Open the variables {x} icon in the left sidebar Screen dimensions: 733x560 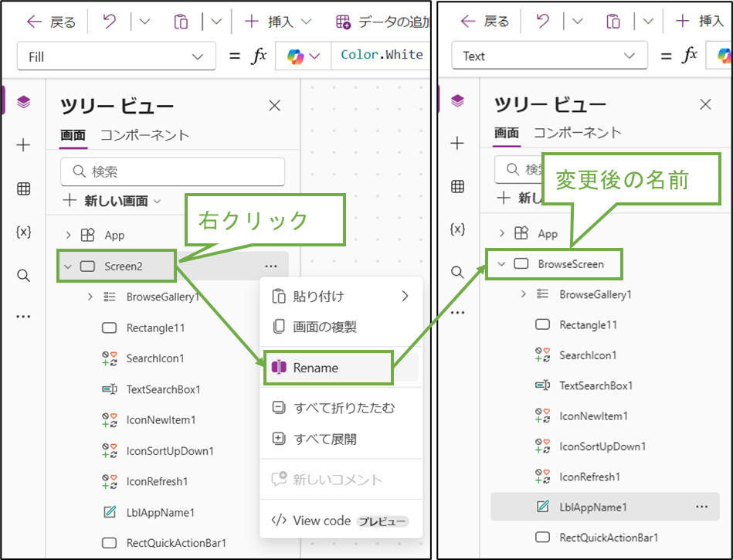(x=23, y=232)
